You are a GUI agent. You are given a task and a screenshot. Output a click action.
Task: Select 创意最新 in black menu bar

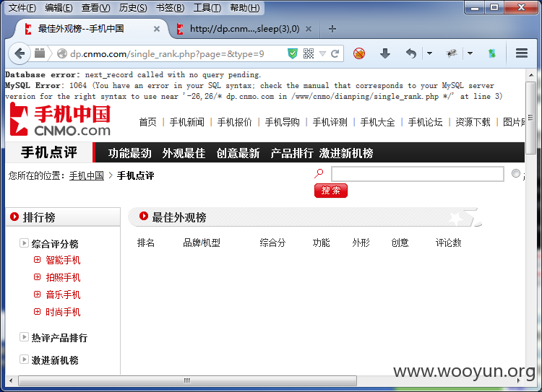coord(238,153)
